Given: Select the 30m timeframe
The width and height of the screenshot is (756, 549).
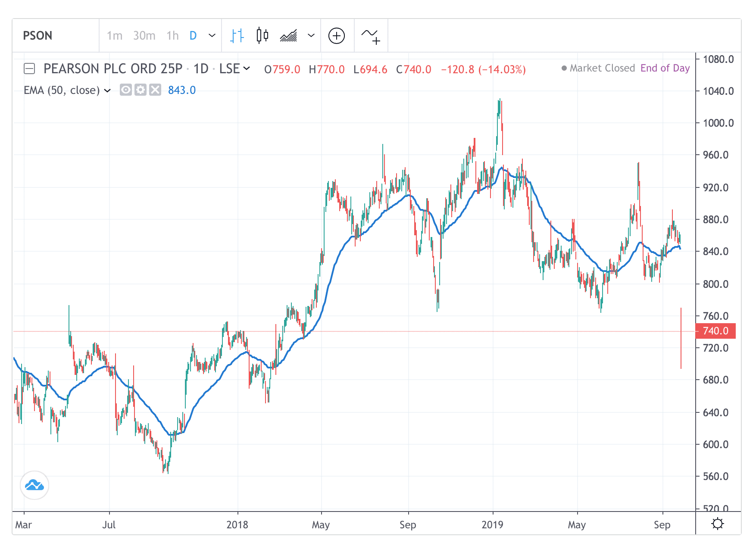Looking at the screenshot, I should tap(144, 35).
